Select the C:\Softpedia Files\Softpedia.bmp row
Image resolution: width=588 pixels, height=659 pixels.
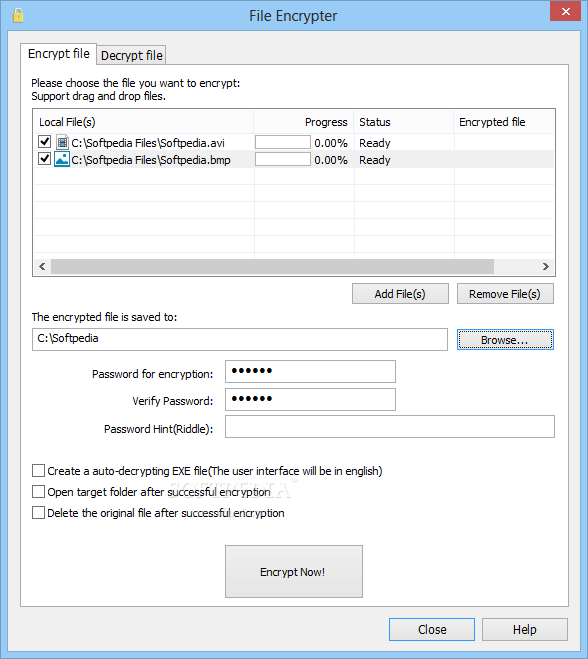point(294,160)
